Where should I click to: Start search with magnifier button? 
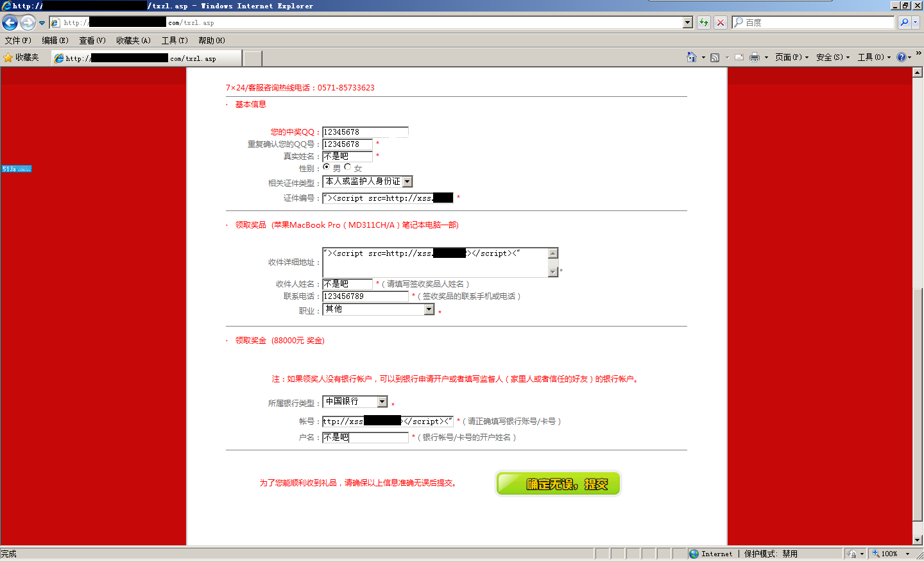(x=904, y=22)
